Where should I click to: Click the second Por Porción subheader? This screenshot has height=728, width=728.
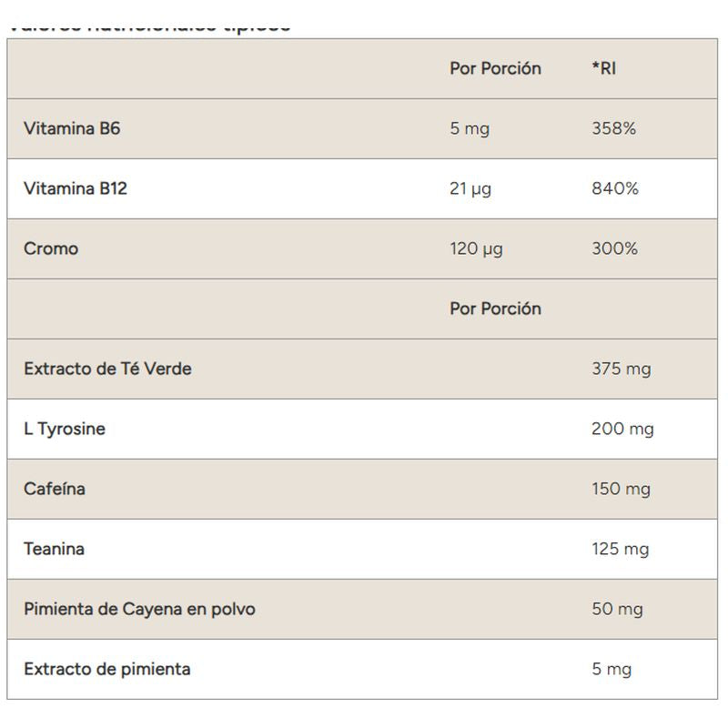point(495,308)
